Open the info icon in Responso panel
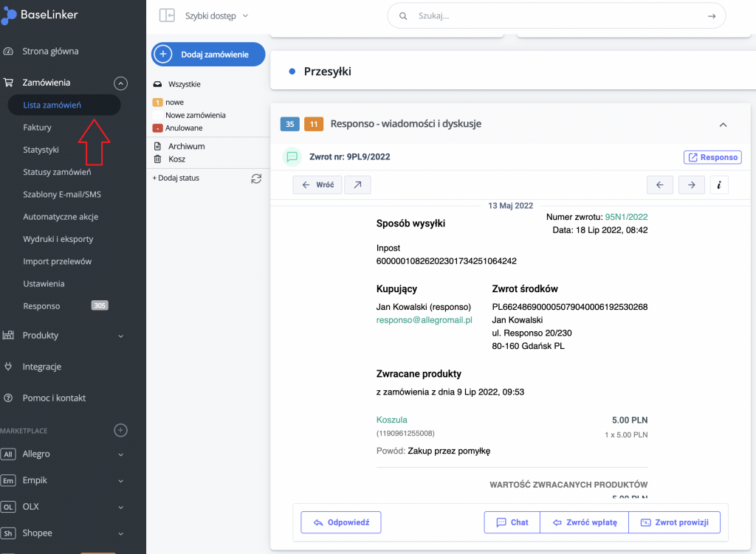 tap(718, 185)
